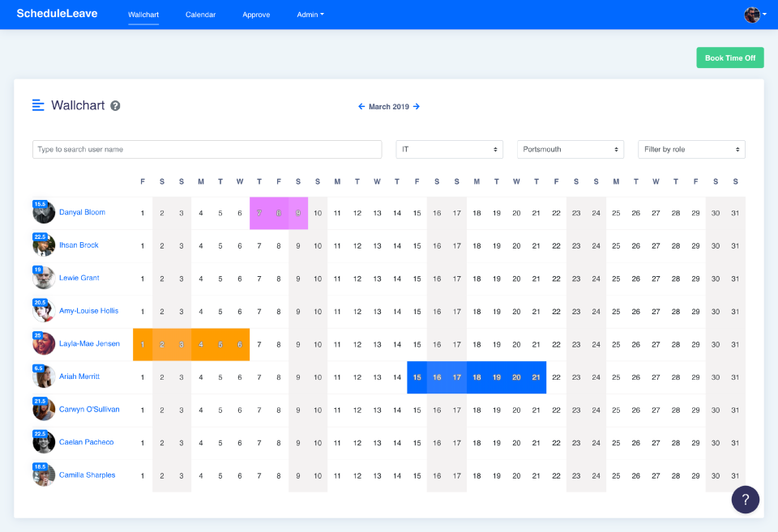778x532 pixels.
Task: Open the Admin menu
Action: [x=310, y=14]
